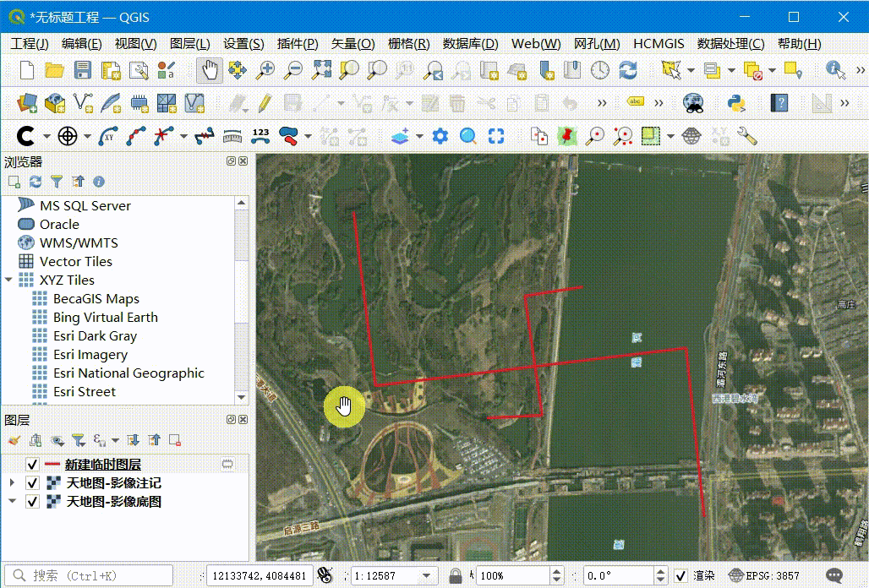Click the Toggle Editing pencil icon
This screenshot has height=588, width=869.
pyautogui.click(x=265, y=103)
